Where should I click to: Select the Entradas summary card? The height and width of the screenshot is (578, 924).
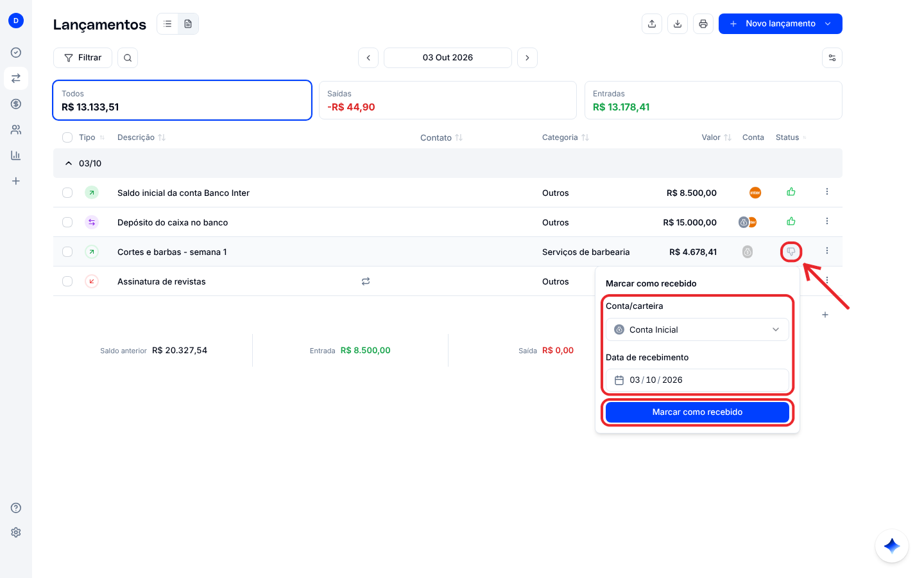[x=714, y=100]
